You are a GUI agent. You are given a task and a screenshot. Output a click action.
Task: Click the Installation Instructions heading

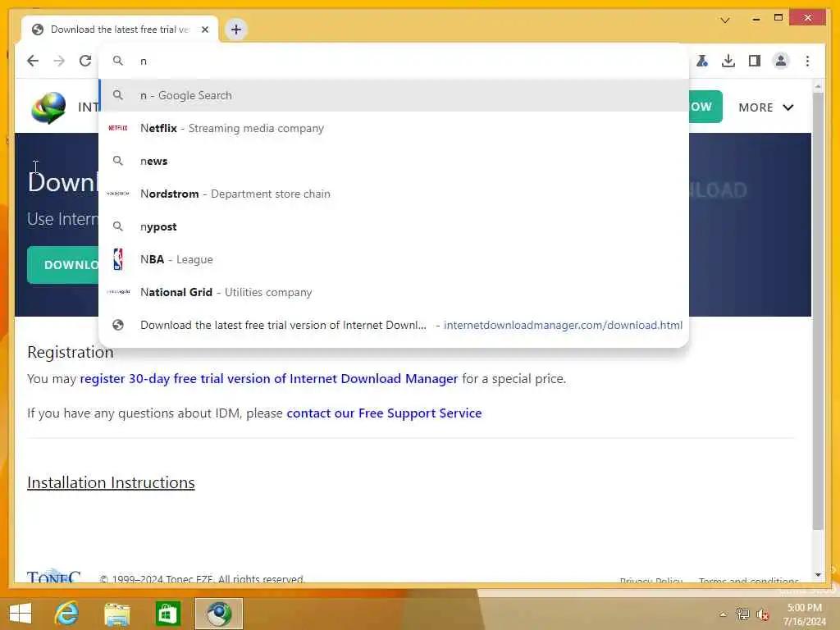coord(111,482)
